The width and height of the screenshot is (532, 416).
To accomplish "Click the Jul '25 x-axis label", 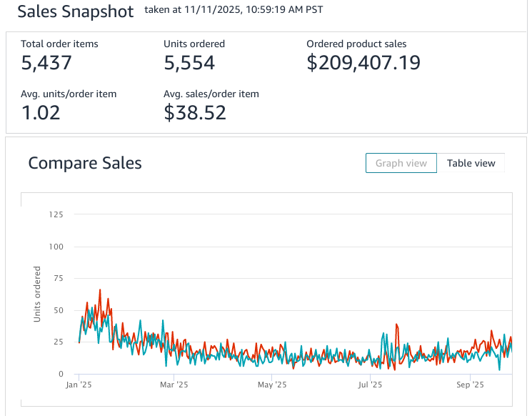I will tap(370, 385).
